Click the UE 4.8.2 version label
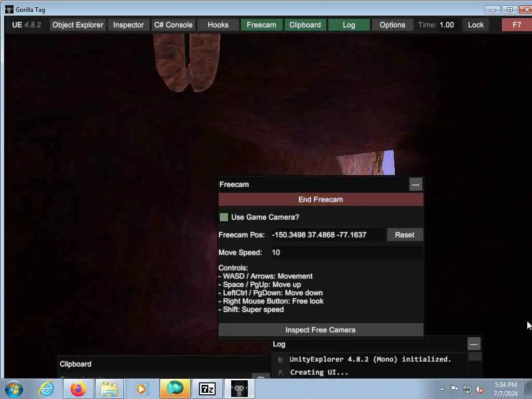The image size is (532, 399). tap(26, 25)
